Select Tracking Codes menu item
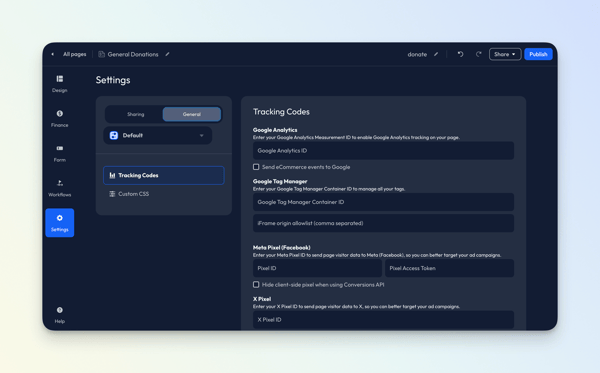The height and width of the screenshot is (373, 600). 164,175
